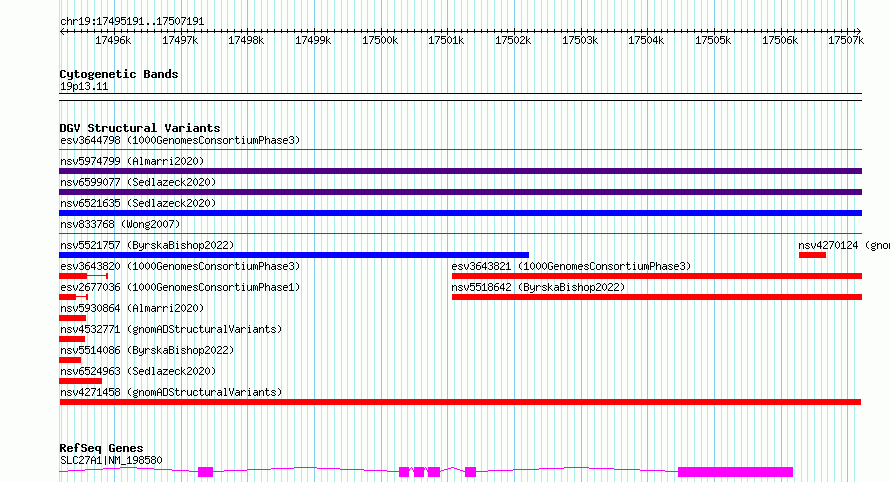The image size is (890, 482).
Task: Click the esv3643820 red variant bar
Action: coord(83,276)
